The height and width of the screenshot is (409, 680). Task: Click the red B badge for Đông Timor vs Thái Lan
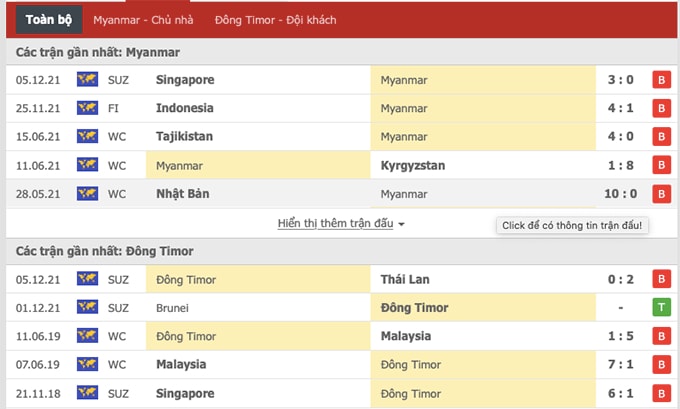click(x=661, y=279)
